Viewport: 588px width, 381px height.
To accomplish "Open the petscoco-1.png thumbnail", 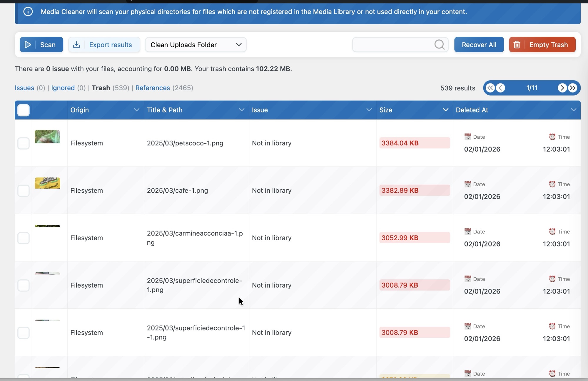I will [x=47, y=137].
